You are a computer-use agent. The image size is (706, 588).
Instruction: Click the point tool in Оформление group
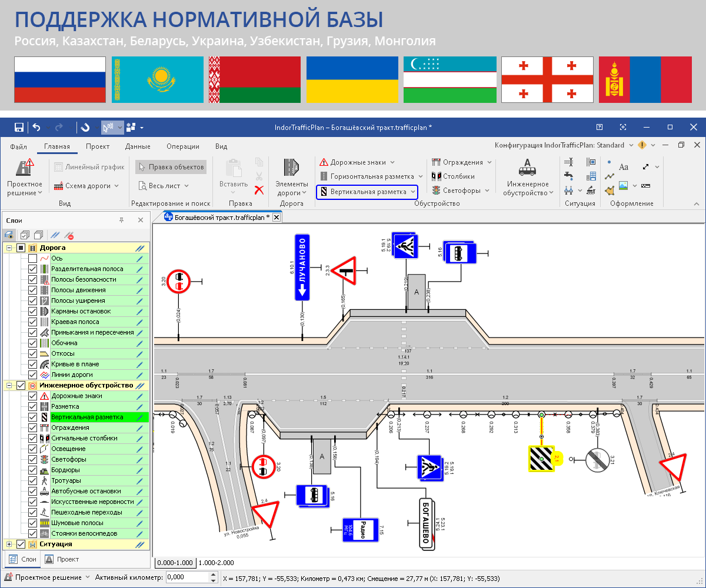(609, 162)
